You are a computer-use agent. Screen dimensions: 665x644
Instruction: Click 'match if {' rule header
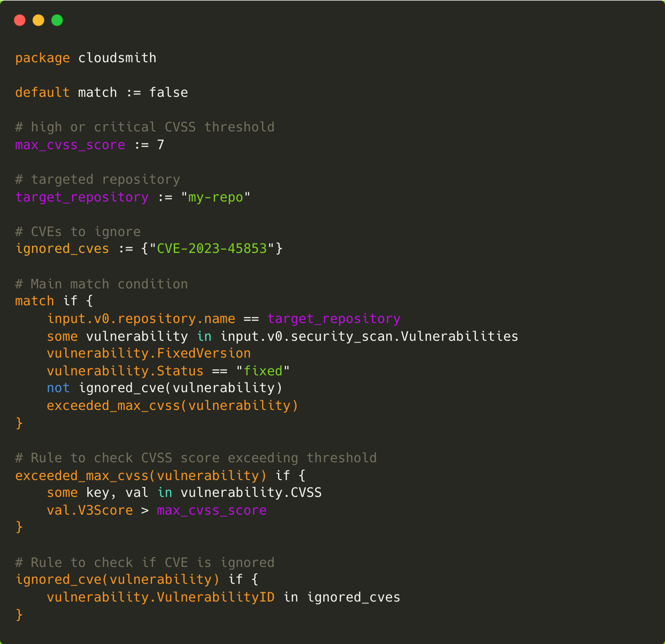pos(54,301)
